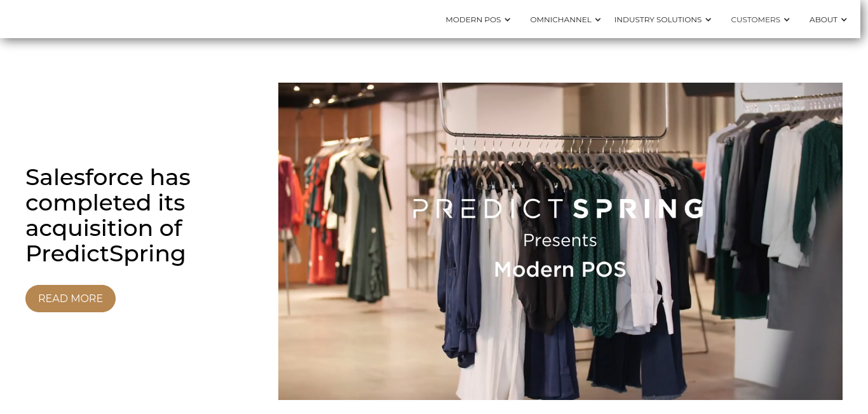
Task: Expand the chevron beside Modern POS
Action: (508, 20)
